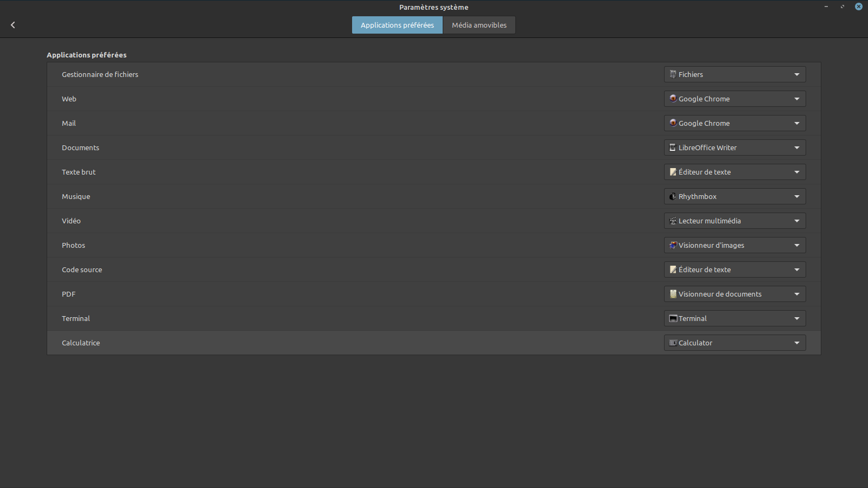Screen dimensions: 868x488
Task: Click the back arrow icon
Action: (x=13, y=25)
